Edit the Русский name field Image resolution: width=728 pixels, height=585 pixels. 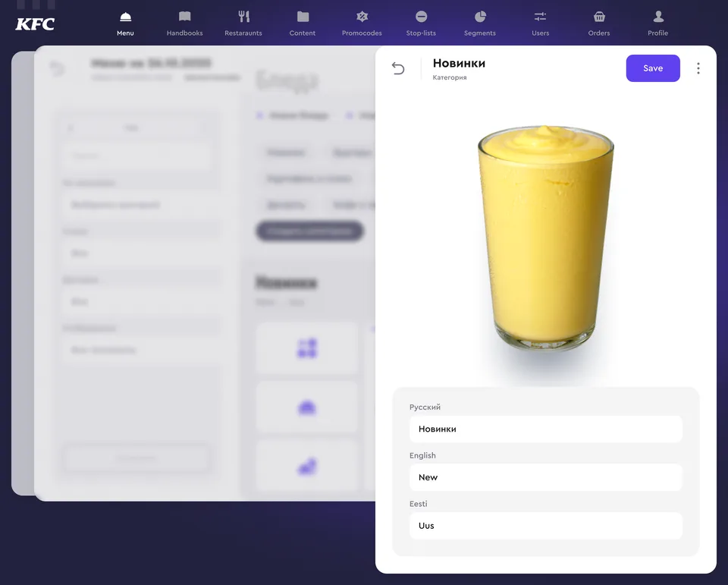point(545,429)
